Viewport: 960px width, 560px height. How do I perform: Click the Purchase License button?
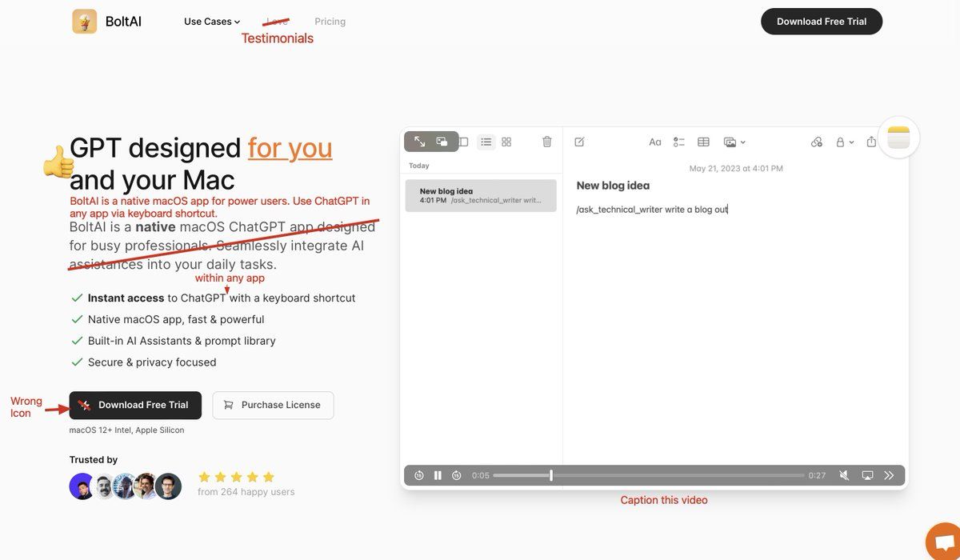pyautogui.click(x=273, y=405)
